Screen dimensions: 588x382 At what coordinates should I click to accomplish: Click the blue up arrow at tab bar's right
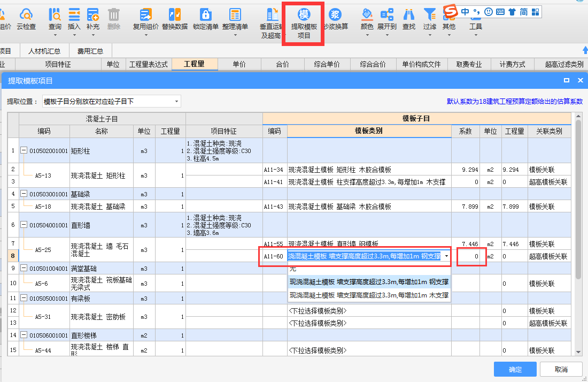point(585,50)
